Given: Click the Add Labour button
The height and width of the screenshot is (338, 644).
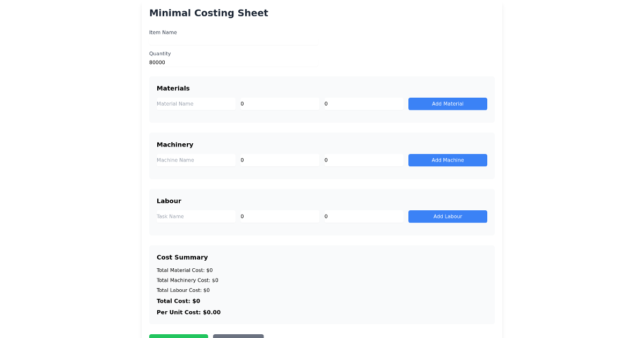Looking at the screenshot, I should [x=448, y=216].
